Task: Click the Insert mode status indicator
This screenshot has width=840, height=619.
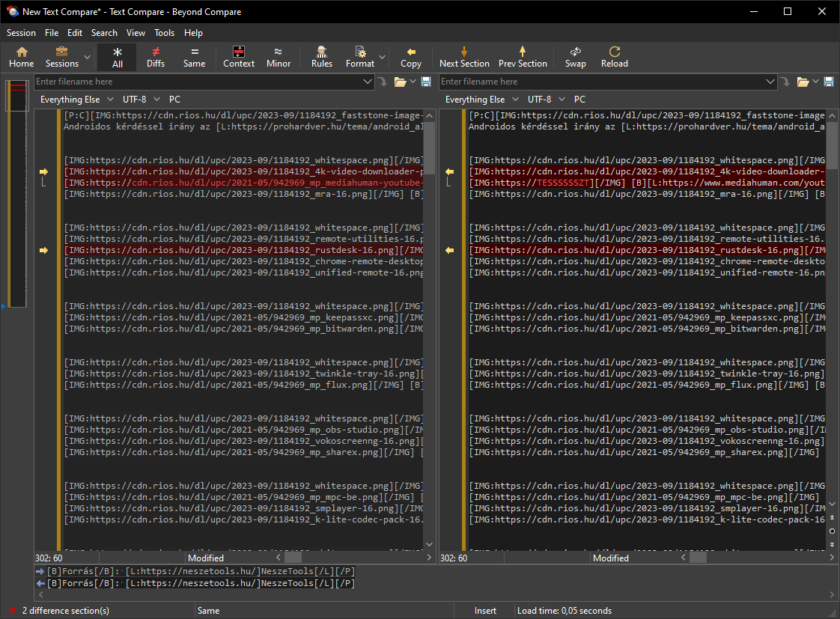Action: 485,611
